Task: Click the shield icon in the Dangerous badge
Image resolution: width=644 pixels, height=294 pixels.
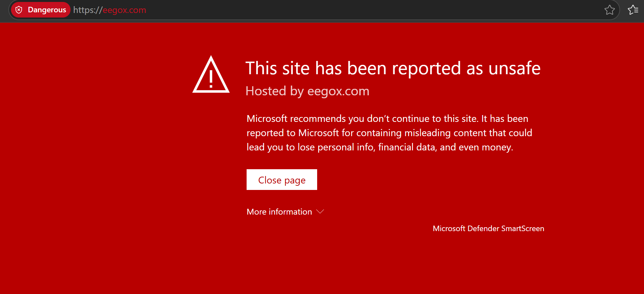Action: [x=19, y=10]
